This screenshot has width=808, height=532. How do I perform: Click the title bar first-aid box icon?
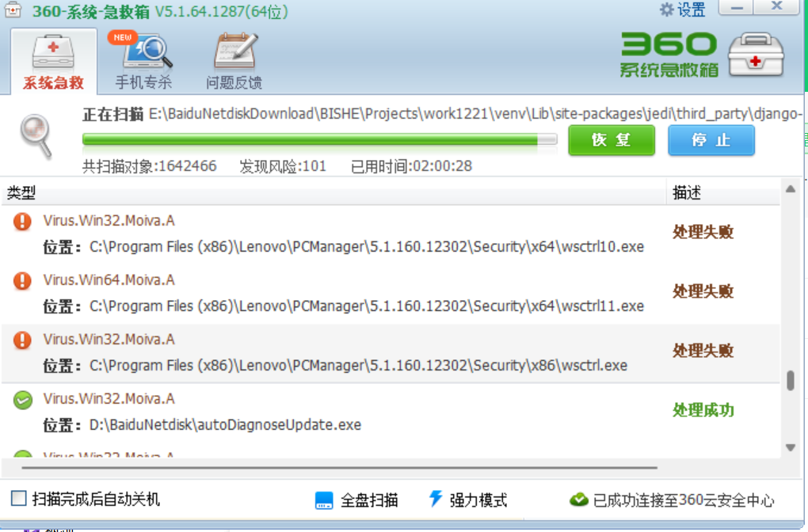coord(13,9)
